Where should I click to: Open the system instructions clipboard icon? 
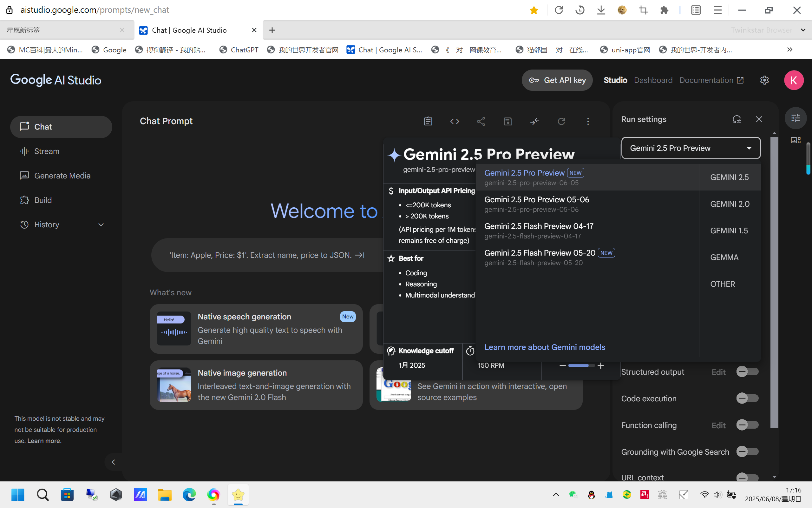click(428, 121)
